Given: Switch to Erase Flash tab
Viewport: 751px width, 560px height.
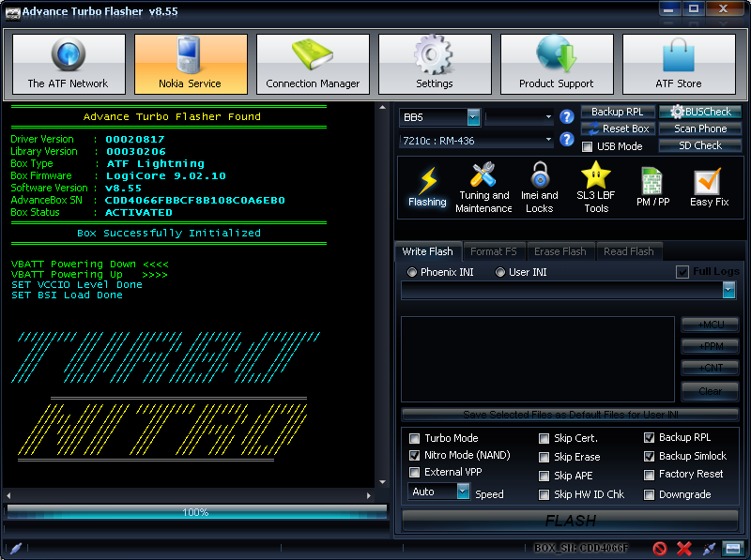Looking at the screenshot, I should click(x=559, y=251).
